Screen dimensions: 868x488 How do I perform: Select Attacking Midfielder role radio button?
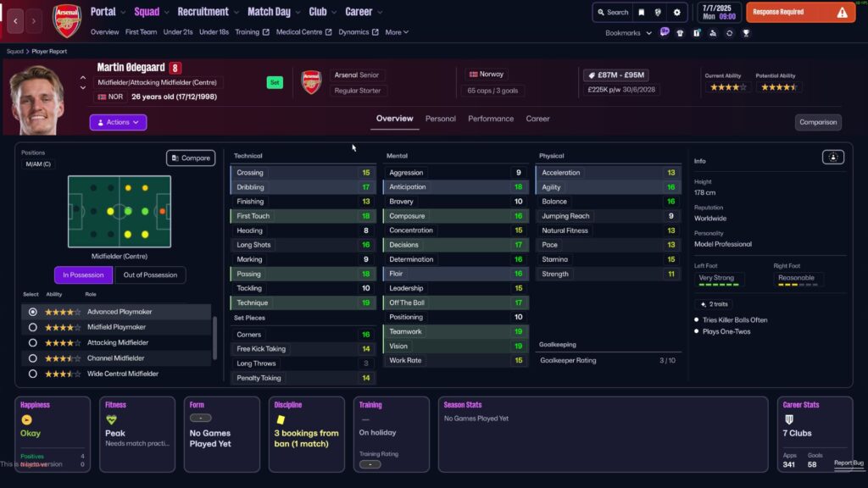click(33, 343)
